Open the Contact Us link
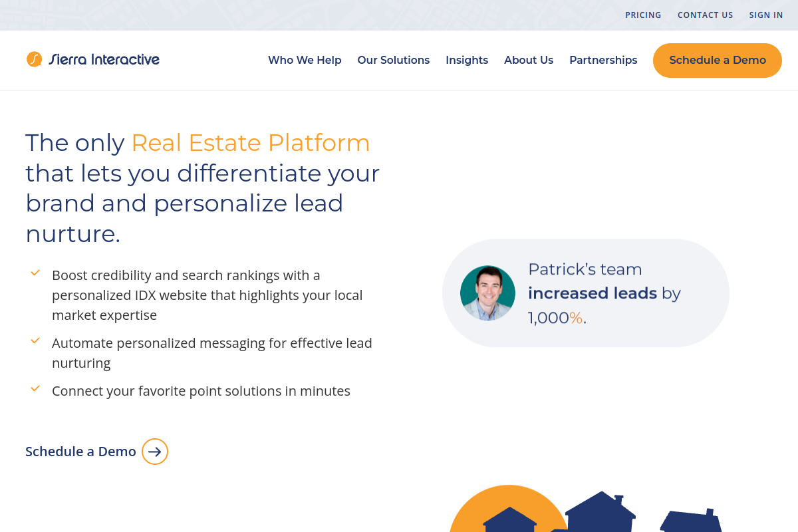 705,15
